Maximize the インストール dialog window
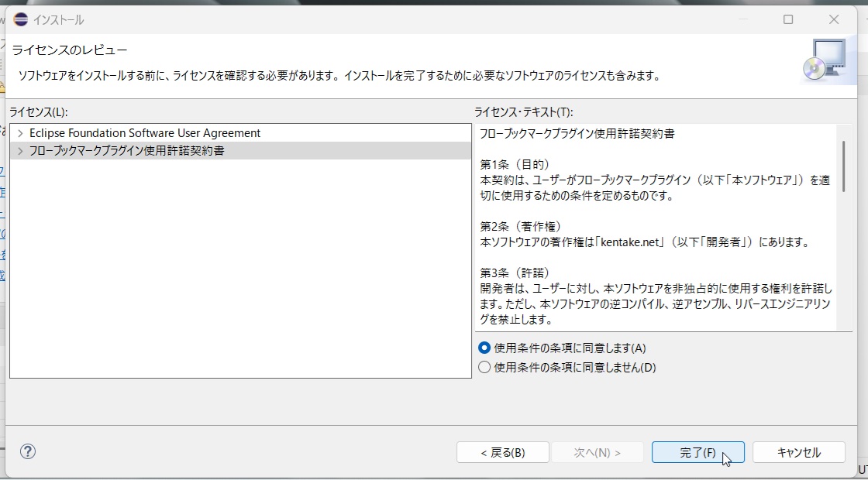The image size is (868, 480). coord(788,19)
